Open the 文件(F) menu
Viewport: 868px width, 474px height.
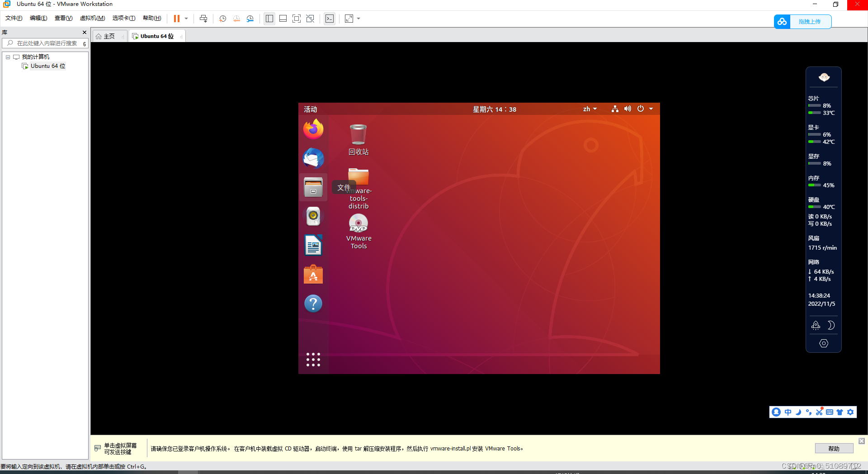14,18
